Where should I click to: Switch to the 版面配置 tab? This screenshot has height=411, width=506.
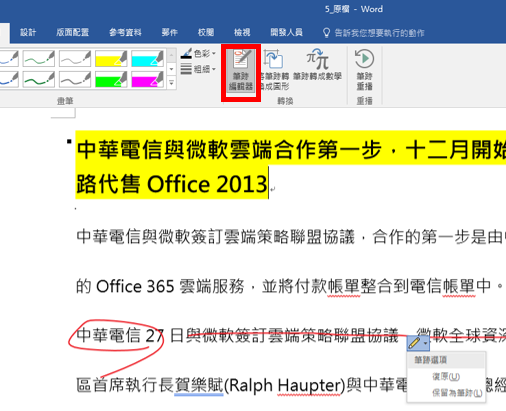(x=72, y=32)
